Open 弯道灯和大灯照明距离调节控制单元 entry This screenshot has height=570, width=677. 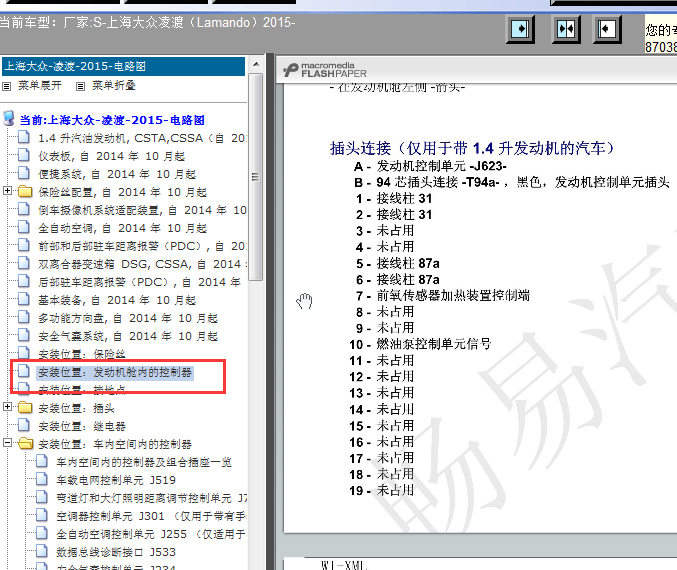[x=151, y=498]
